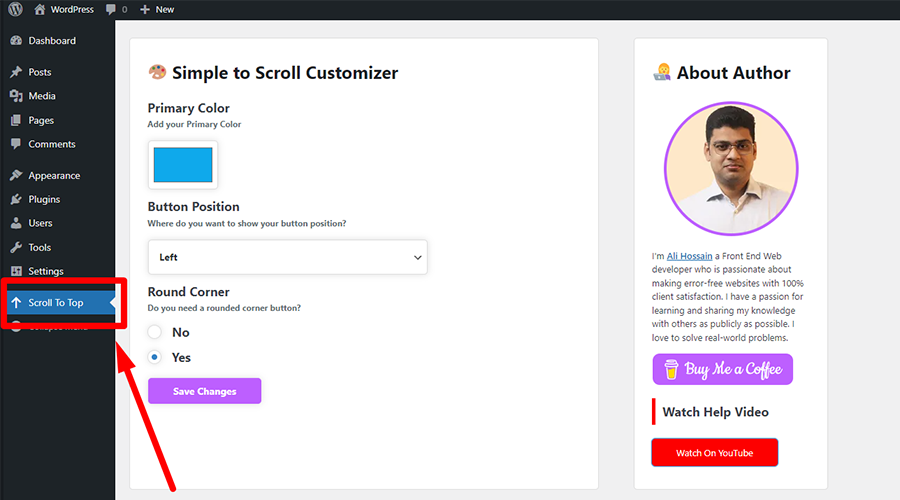Image resolution: width=900 pixels, height=500 pixels.
Task: Select the Yes radio button for Round Corner
Action: pos(154,357)
